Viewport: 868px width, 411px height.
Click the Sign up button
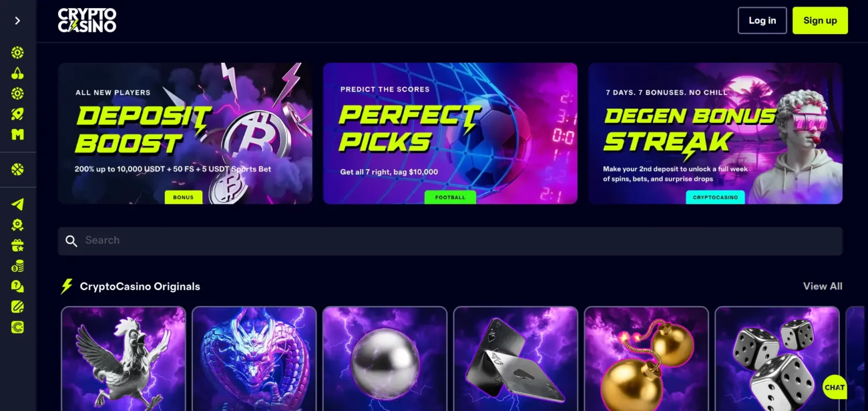pyautogui.click(x=820, y=21)
